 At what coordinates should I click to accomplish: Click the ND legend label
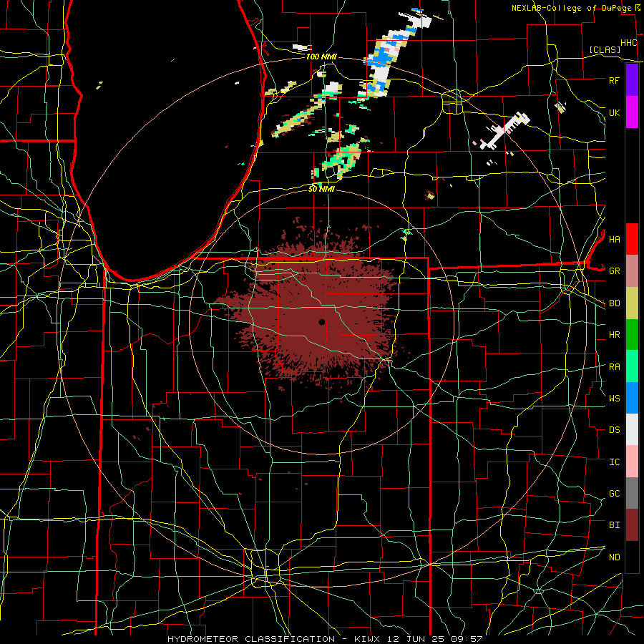click(614, 557)
